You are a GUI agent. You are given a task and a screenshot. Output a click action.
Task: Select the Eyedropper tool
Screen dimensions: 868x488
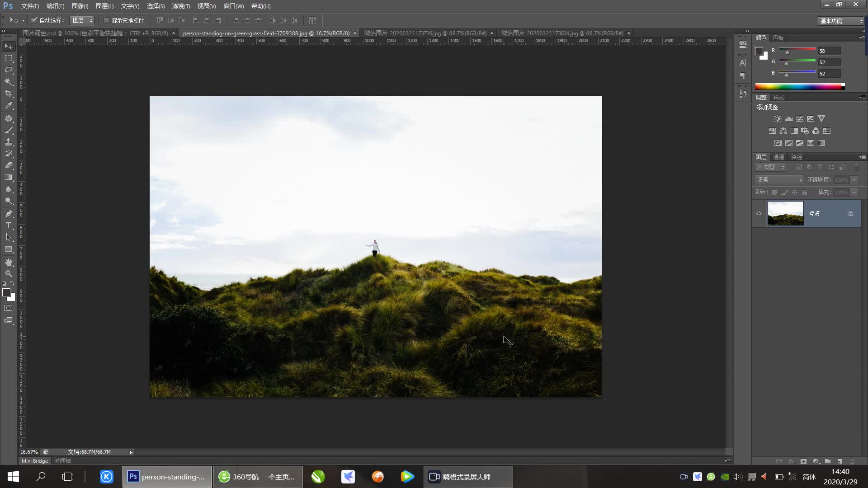coord(9,105)
